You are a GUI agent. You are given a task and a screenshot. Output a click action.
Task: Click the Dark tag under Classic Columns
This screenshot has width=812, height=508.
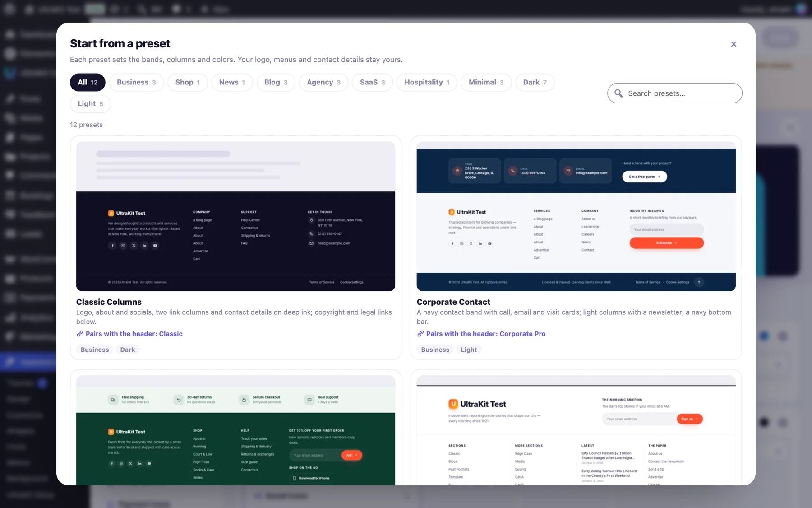(128, 350)
